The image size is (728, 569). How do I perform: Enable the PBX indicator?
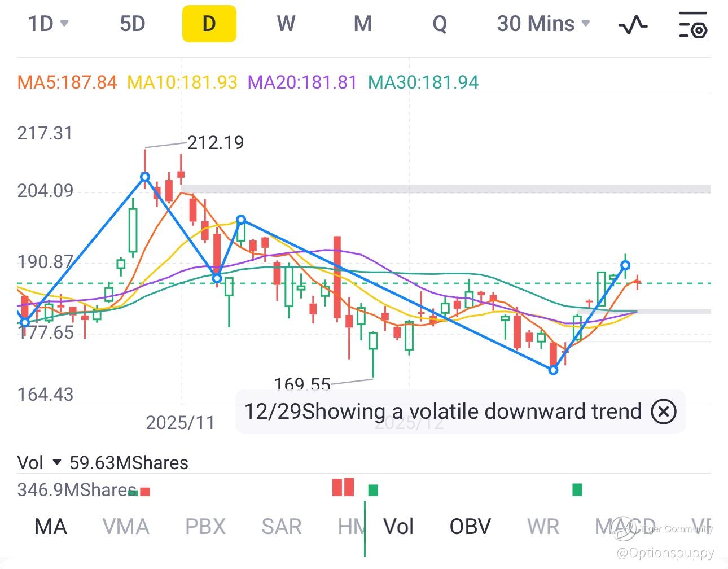click(205, 527)
